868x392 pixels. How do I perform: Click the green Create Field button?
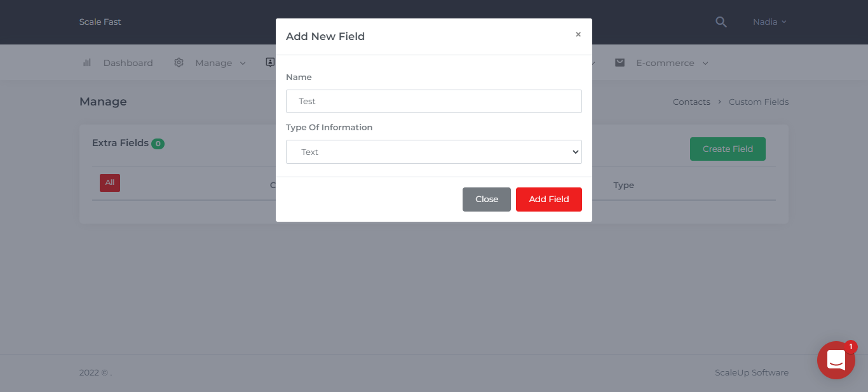coord(728,149)
